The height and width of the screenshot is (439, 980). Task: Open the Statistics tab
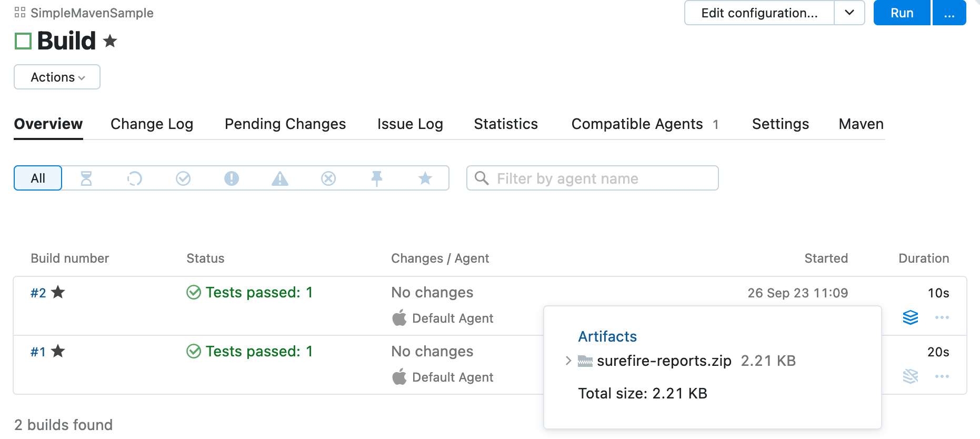(x=505, y=124)
